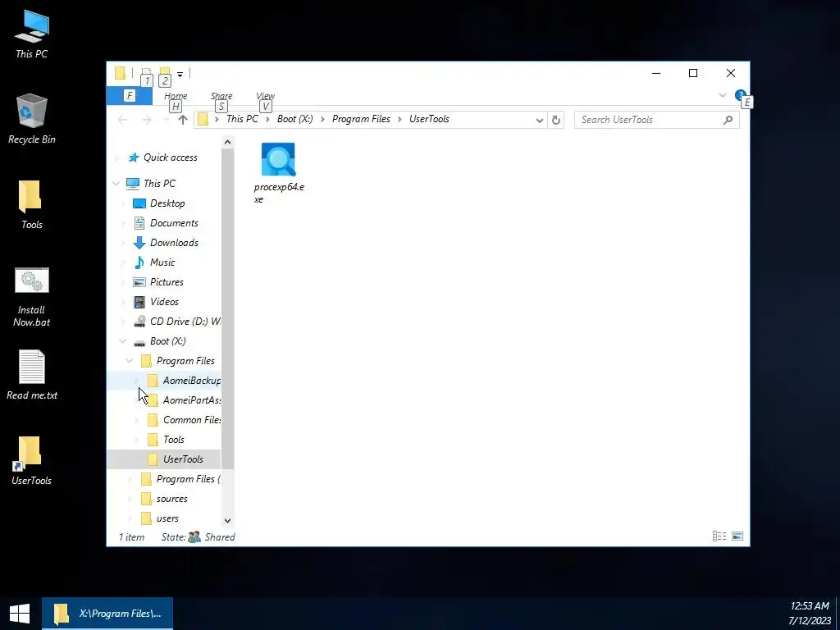Image resolution: width=840 pixels, height=630 pixels.
Task: Click the Windows Start button
Action: click(x=20, y=614)
